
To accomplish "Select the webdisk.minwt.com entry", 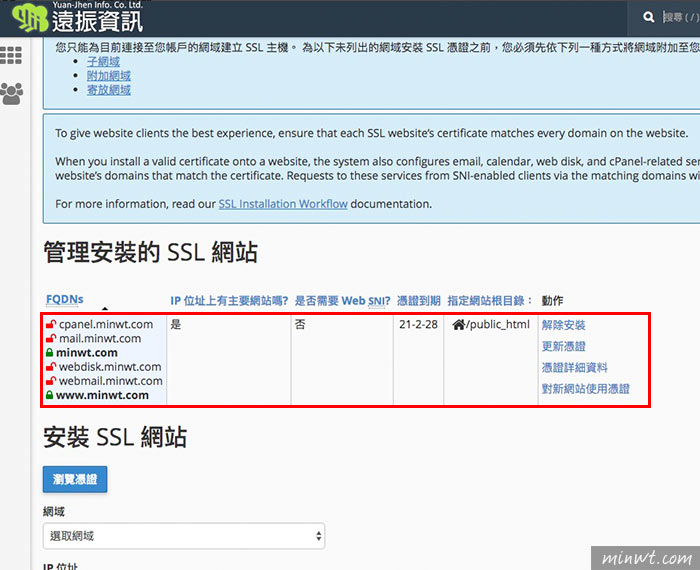I will (x=110, y=367).
